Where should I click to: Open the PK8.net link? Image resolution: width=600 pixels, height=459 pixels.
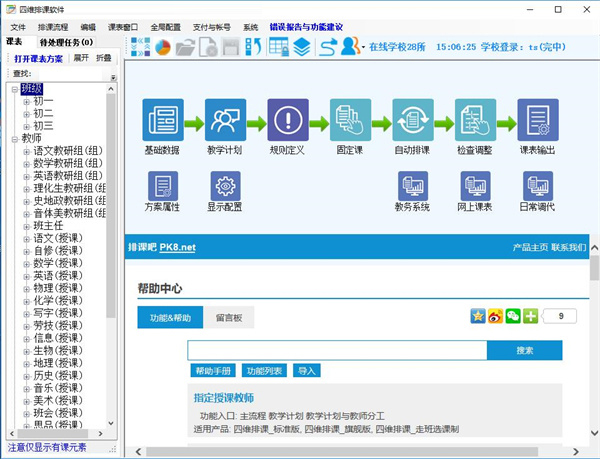pos(178,247)
